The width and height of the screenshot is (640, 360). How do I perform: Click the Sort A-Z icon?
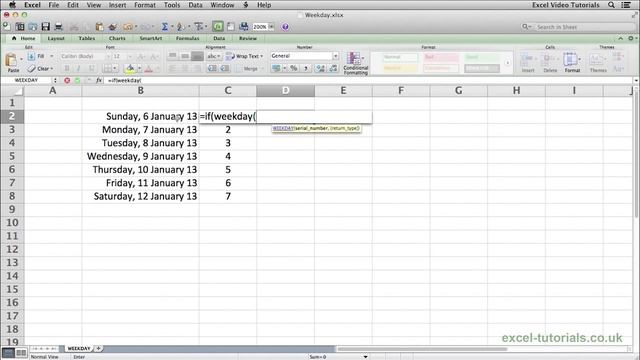(x=180, y=27)
